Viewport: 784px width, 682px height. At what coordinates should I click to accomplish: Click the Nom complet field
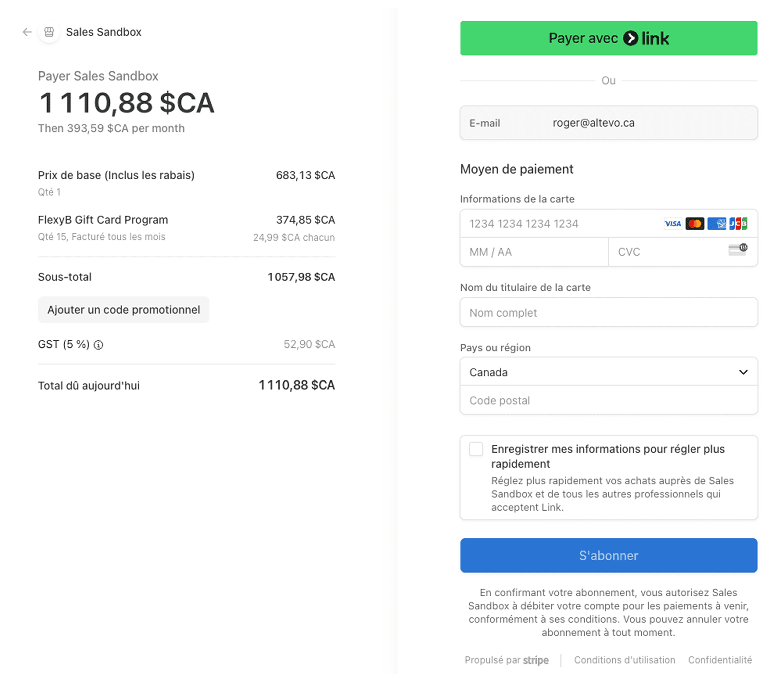pos(608,313)
